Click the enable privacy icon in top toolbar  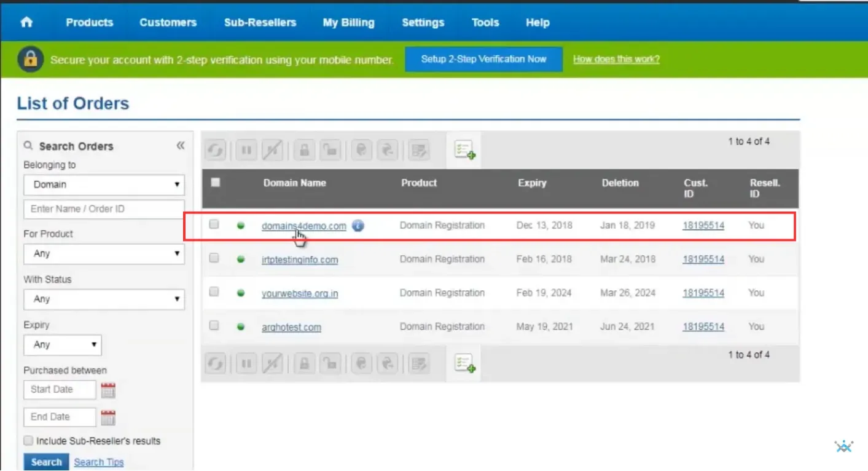(x=362, y=150)
